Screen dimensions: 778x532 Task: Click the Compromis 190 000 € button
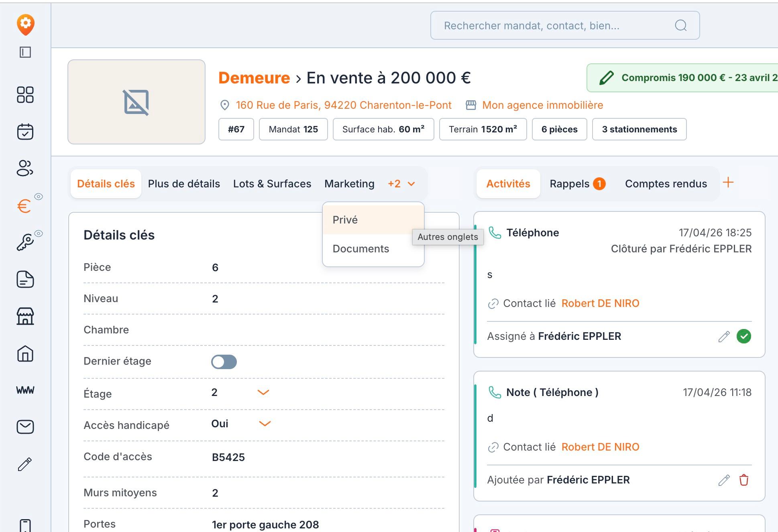[x=682, y=78]
